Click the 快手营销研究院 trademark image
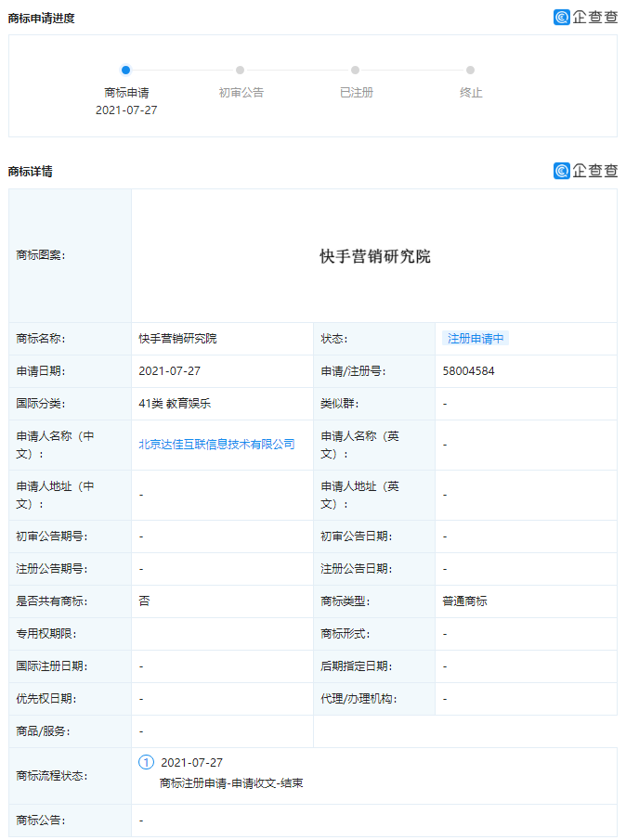The image size is (626, 840). (374, 256)
